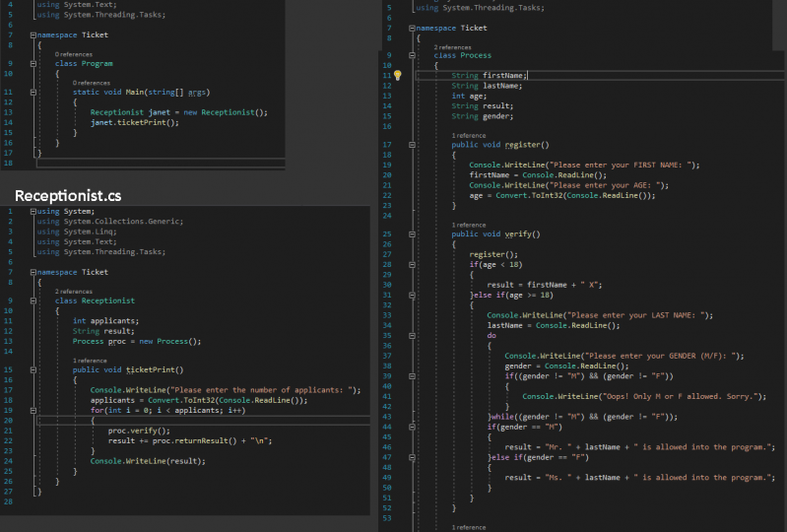Collapse namespace Ticket in the Program class file
The width and height of the screenshot is (787, 532).
[x=33, y=35]
